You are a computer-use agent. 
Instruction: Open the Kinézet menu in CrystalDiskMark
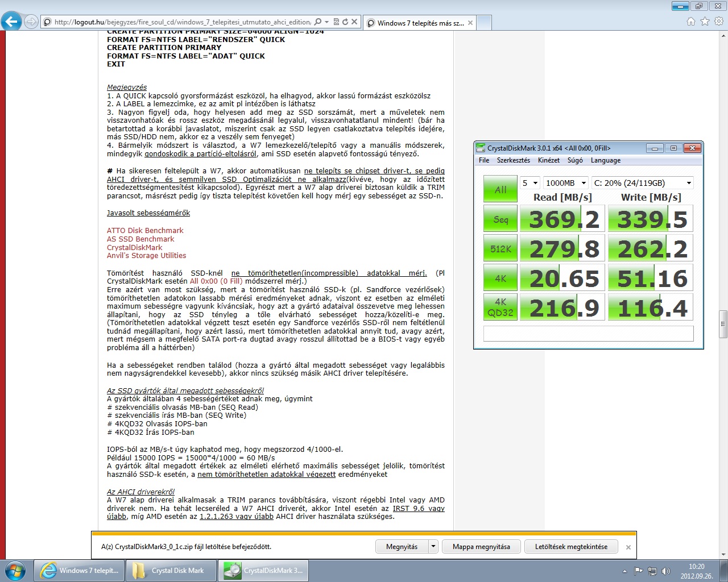coord(549,160)
